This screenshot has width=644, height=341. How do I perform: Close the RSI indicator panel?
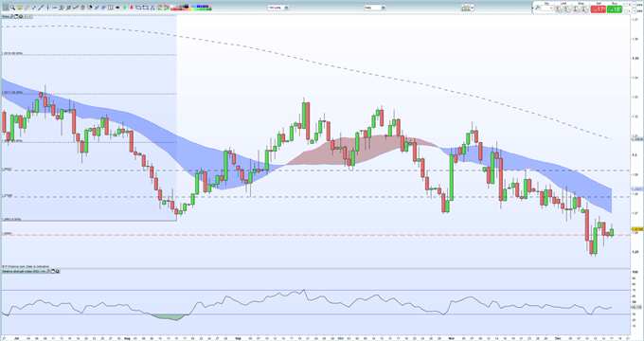point(58,271)
